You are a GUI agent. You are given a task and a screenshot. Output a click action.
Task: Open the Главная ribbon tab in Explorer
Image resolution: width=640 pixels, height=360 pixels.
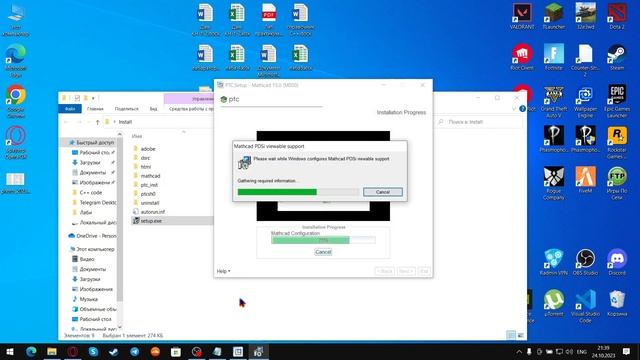point(95,109)
